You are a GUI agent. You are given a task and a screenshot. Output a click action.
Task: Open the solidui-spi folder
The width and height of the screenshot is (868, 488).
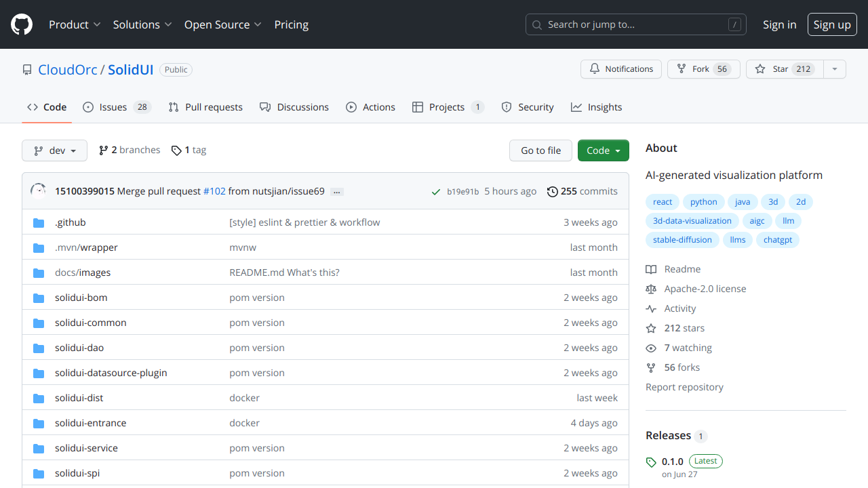[x=77, y=473]
